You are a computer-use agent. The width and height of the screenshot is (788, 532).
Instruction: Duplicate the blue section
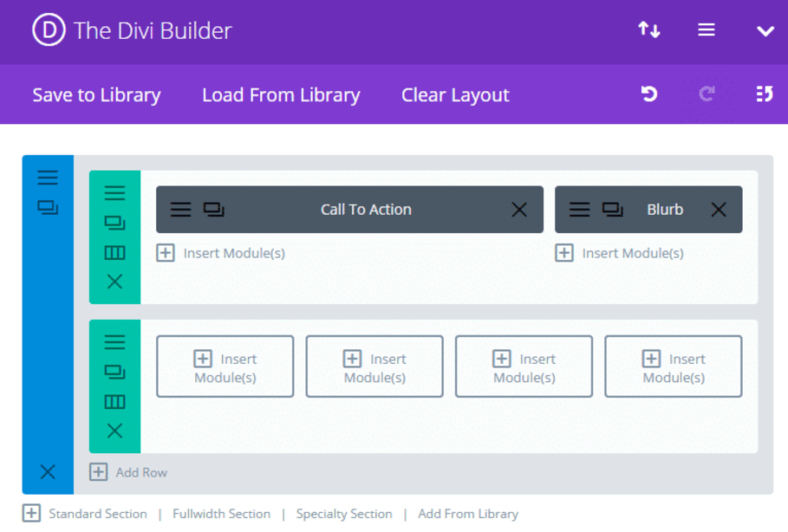[x=48, y=207]
